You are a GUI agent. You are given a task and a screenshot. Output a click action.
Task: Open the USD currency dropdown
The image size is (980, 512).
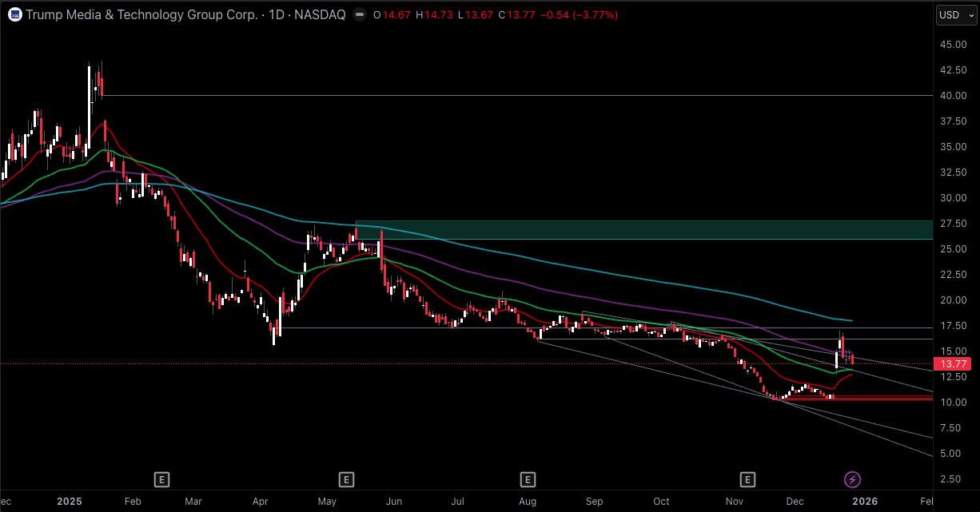pyautogui.click(x=955, y=14)
